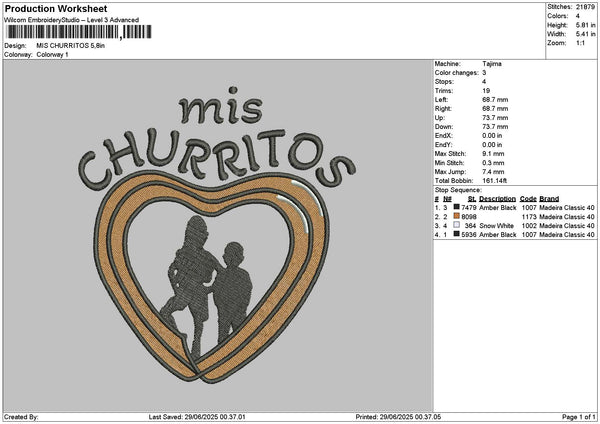The height and width of the screenshot is (424, 600).
Task: Click the Stitches value 21879
Action: pyautogui.click(x=585, y=7)
